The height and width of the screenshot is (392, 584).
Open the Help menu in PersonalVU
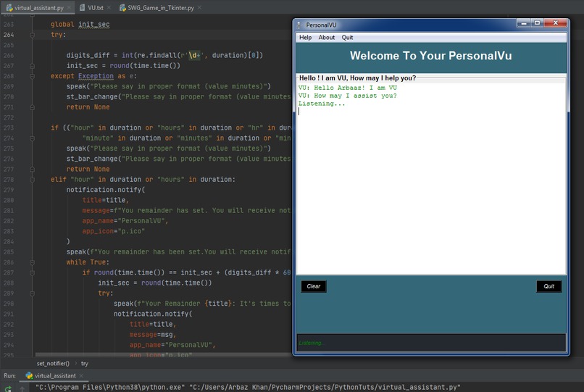click(x=305, y=37)
